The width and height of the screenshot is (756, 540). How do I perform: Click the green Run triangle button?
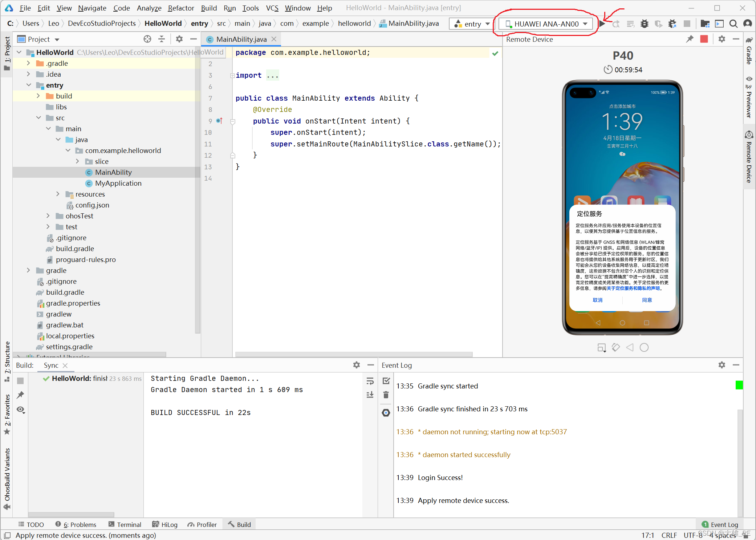pos(602,24)
